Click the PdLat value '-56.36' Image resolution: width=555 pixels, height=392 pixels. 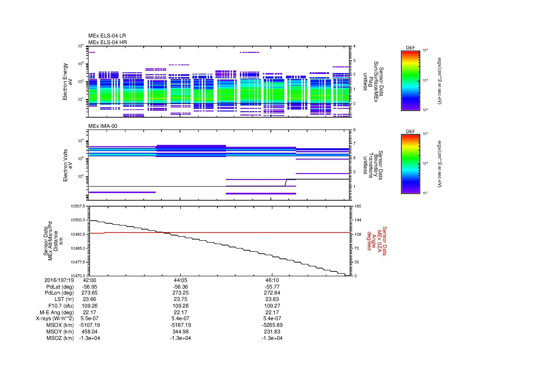pos(181,287)
